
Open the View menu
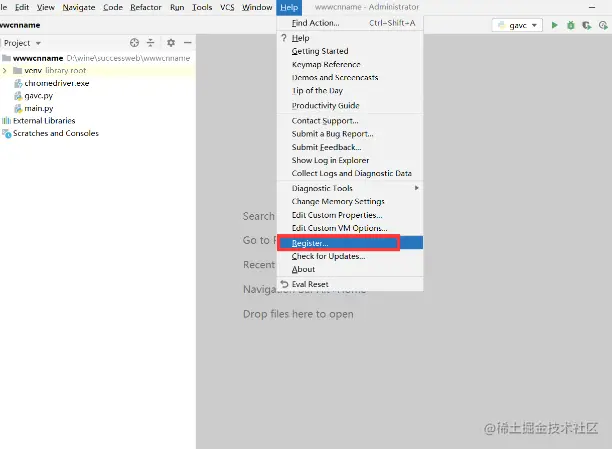coord(46,7)
